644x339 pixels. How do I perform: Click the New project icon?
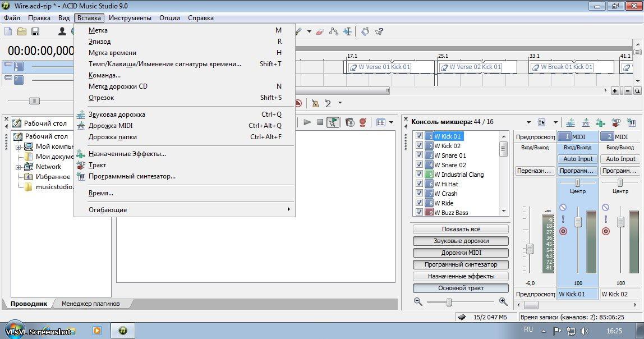[8, 31]
